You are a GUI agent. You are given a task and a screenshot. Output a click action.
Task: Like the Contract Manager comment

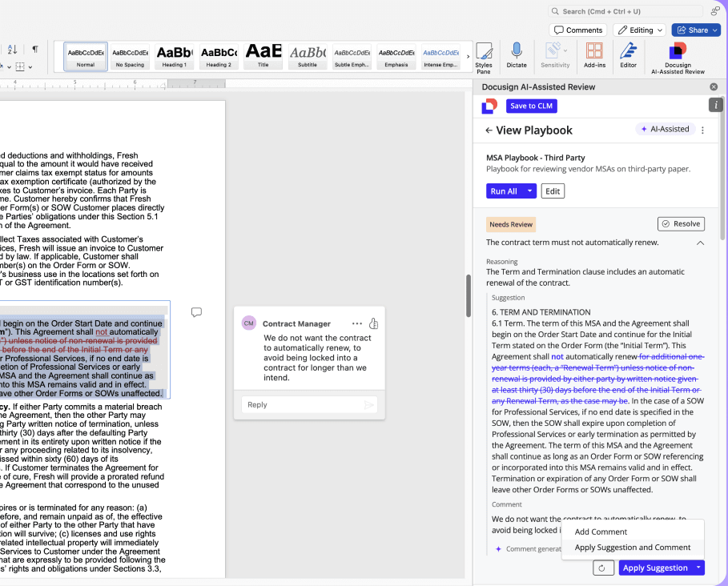pyautogui.click(x=374, y=323)
